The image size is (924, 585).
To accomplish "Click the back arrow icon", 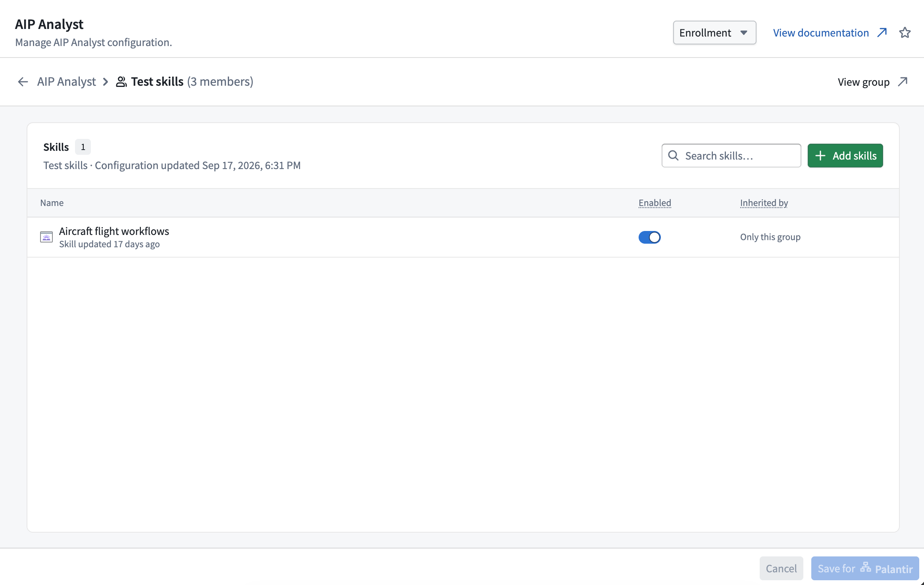I will (x=23, y=82).
